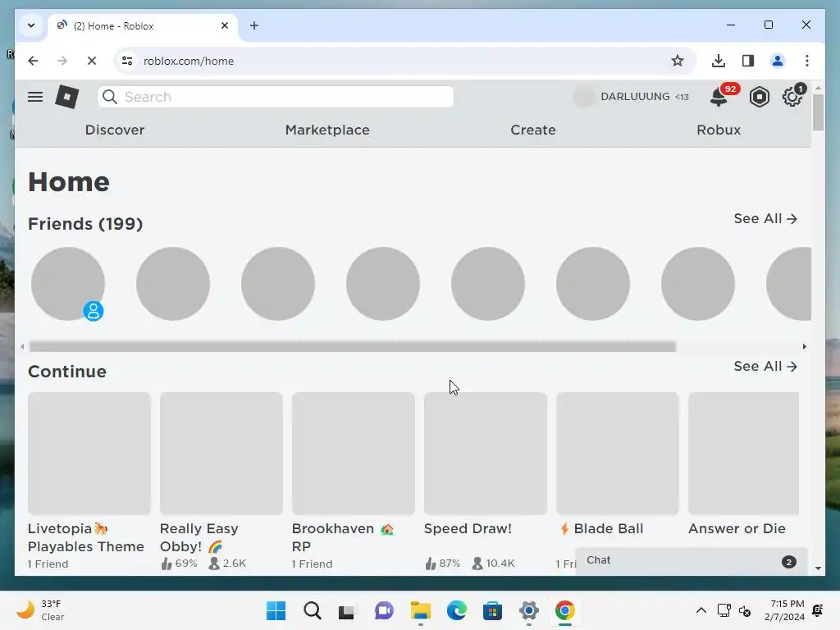
Task: Click the page vertical scrollbar thumb
Action: (818, 112)
